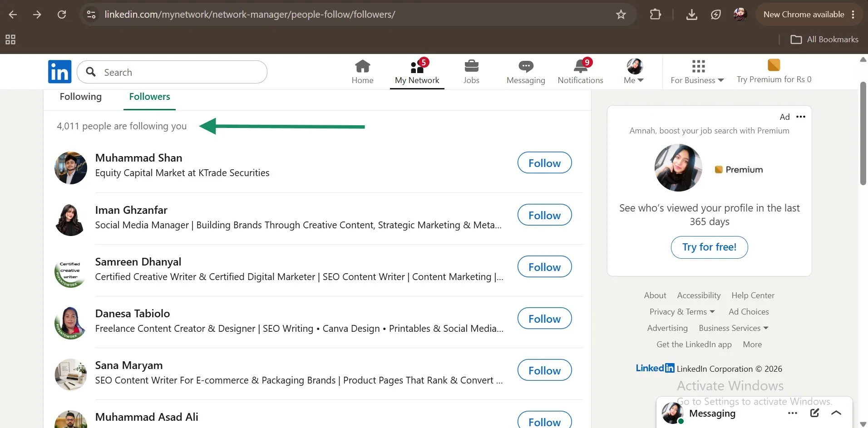This screenshot has height=428, width=868.
Task: Follow Iman Ghzanfar
Action: [x=544, y=215]
